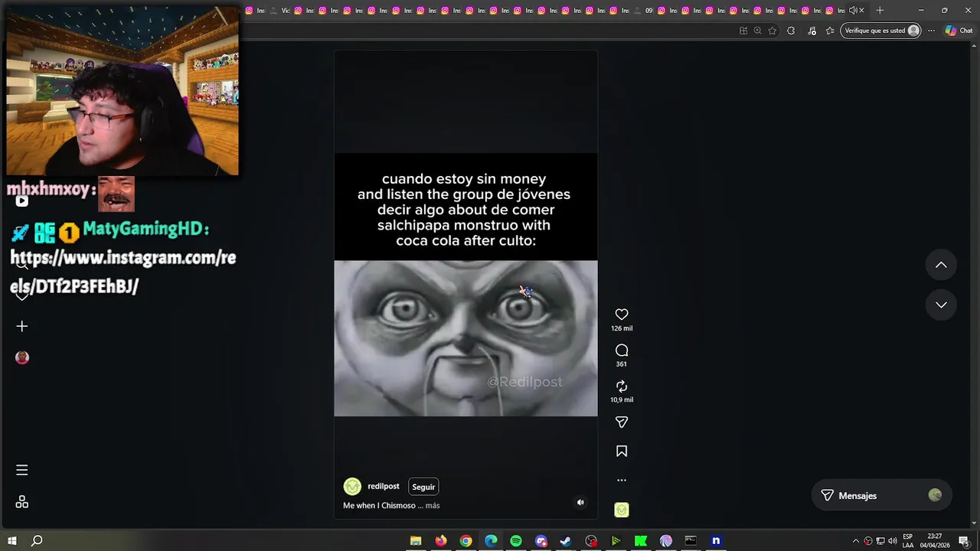Expand hidden system tray icons chevron
Screen dimensions: 980x551
tap(856, 541)
